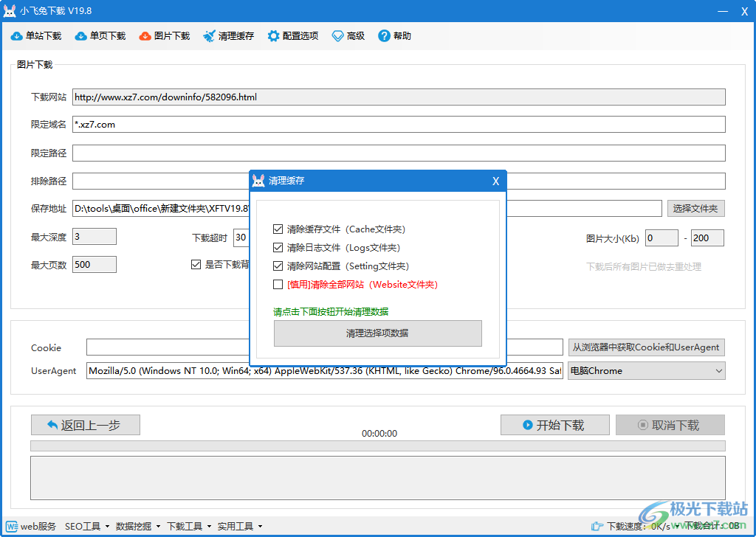This screenshot has width=756, height=537.
Task: Click the 选择文件夹 button
Action: [x=695, y=209]
